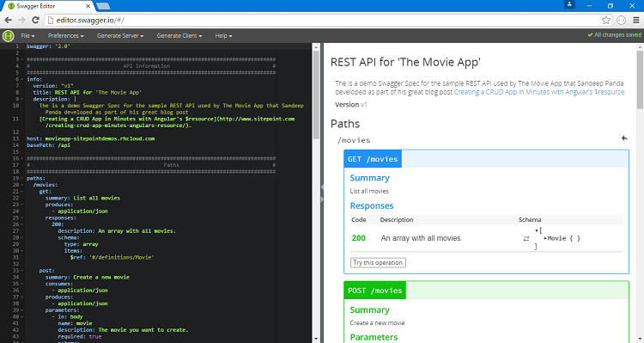The image size is (644, 343).
Task: Open the Chrome hamburger menu
Action: [x=635, y=20]
